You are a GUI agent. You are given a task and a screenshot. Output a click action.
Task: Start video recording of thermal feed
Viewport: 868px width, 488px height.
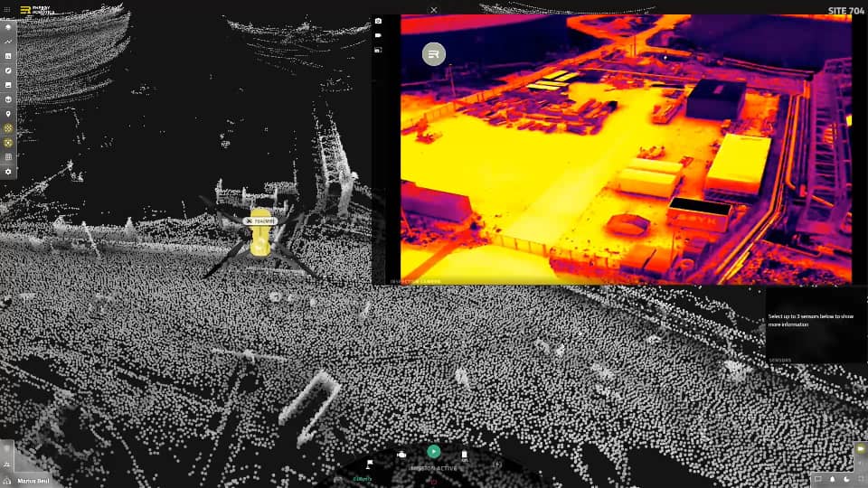coord(378,35)
